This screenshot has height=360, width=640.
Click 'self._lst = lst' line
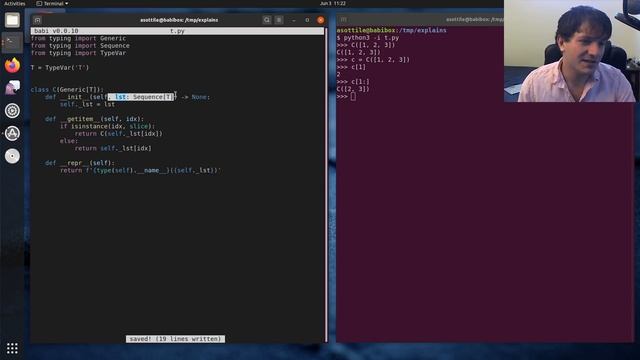[87, 104]
